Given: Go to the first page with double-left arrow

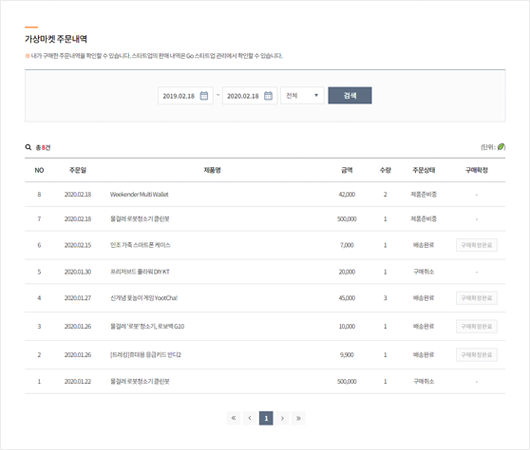Looking at the screenshot, I should point(234,418).
